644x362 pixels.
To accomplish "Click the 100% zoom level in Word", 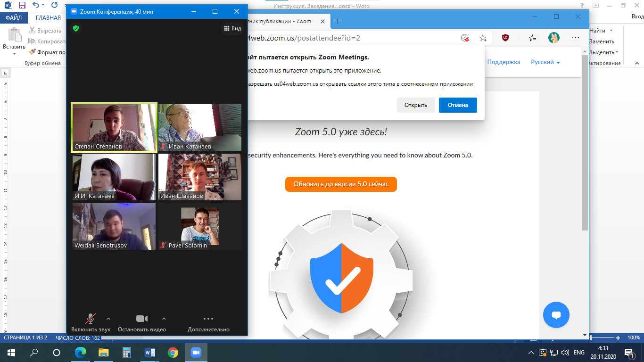I will pyautogui.click(x=634, y=337).
